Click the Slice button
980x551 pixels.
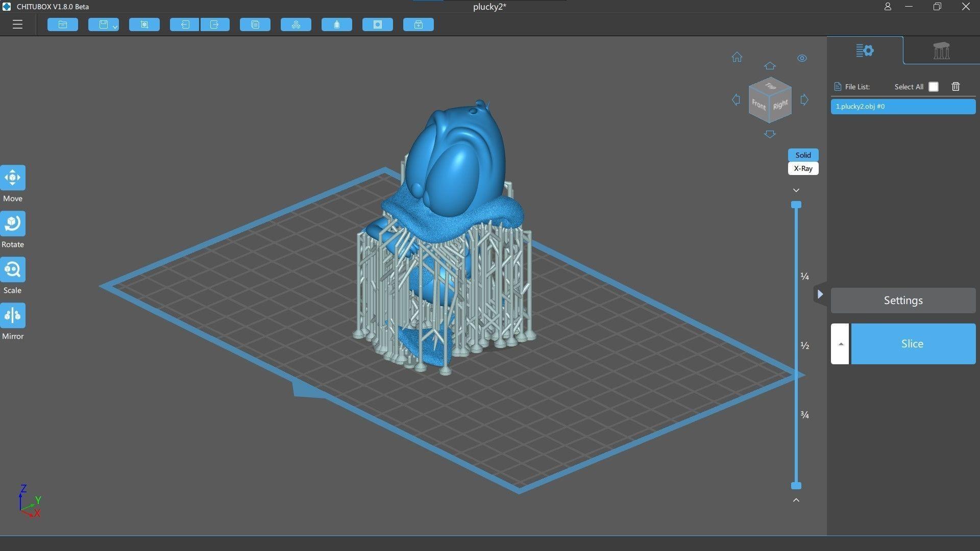(911, 343)
